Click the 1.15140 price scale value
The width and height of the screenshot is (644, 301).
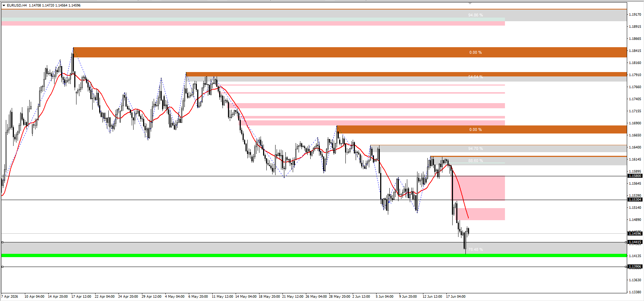tap(635, 208)
